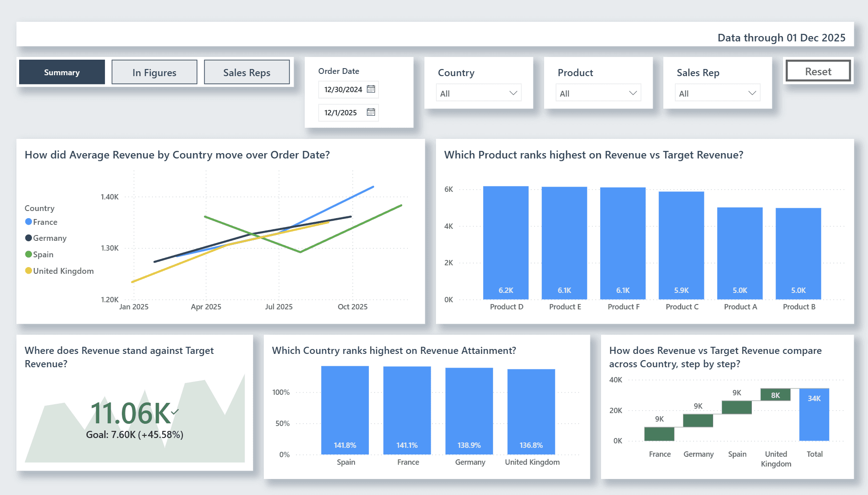Switch to the In Figures tab
This screenshot has height=495, width=868.
tap(154, 72)
